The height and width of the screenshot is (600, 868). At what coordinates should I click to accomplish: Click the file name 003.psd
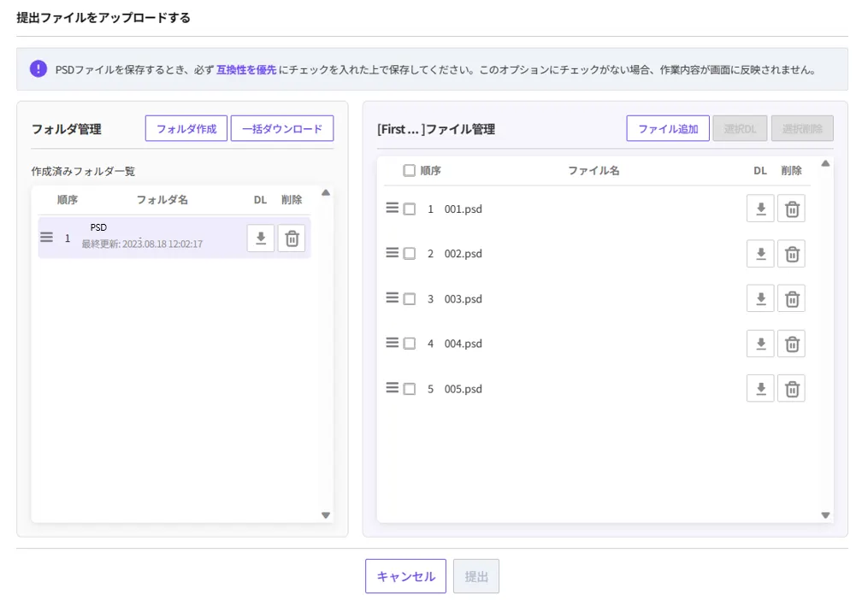pos(464,299)
